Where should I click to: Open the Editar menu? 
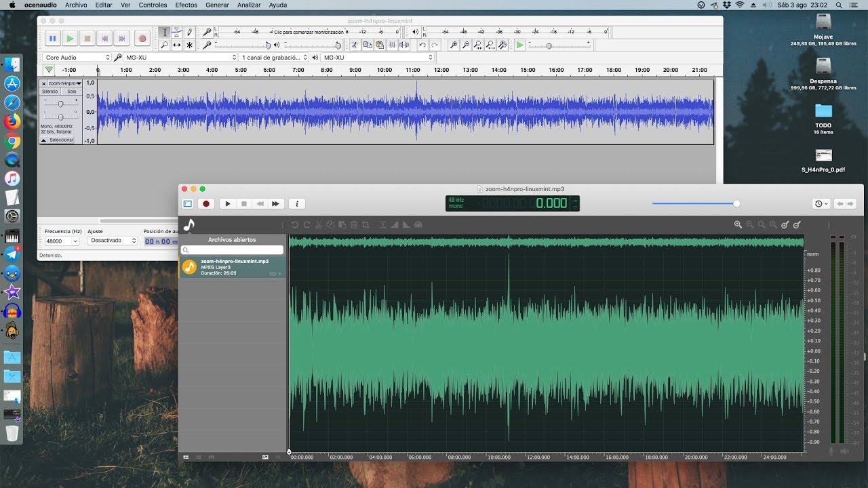point(104,5)
